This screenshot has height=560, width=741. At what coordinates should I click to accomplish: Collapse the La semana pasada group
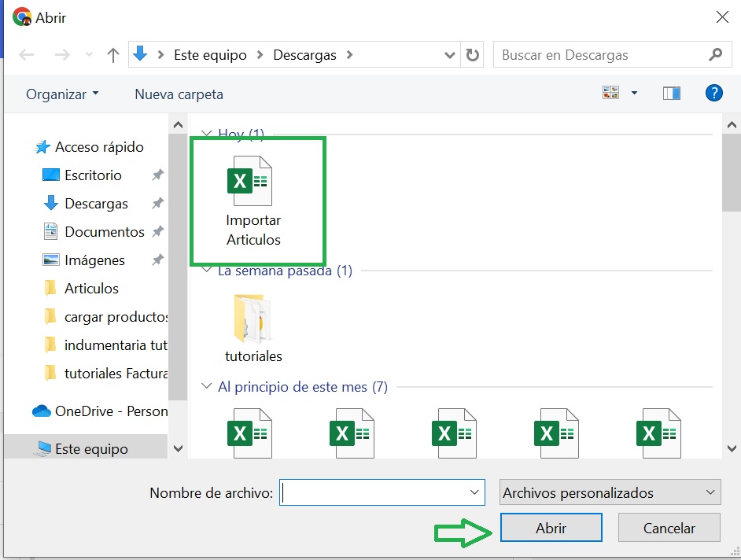[207, 271]
